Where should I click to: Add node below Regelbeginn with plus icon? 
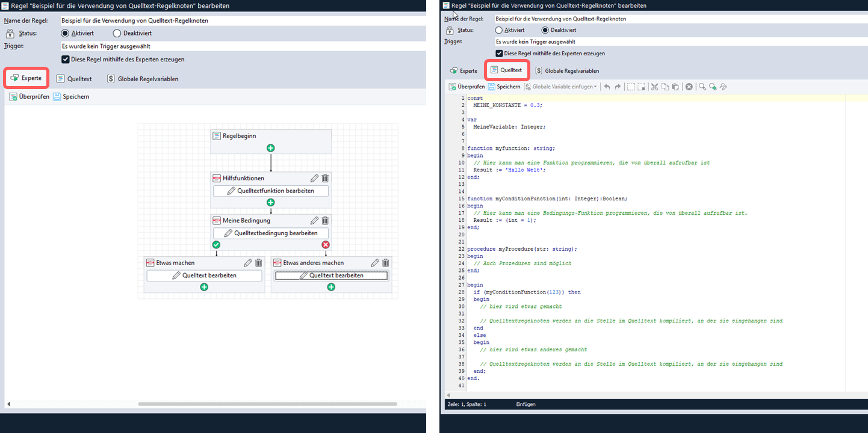(x=271, y=148)
